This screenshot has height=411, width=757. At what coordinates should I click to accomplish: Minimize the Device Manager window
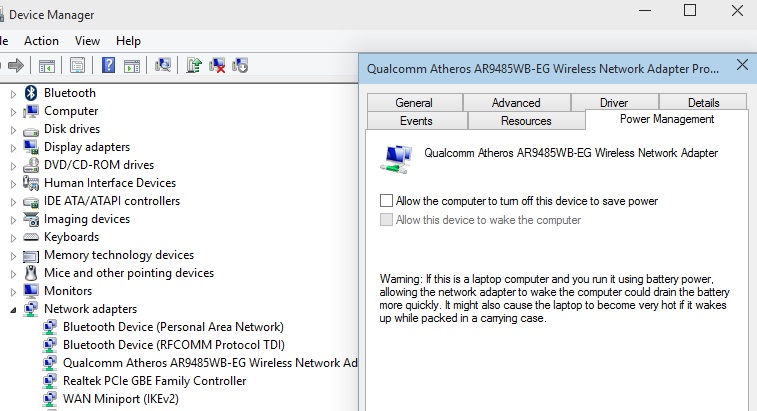point(645,10)
